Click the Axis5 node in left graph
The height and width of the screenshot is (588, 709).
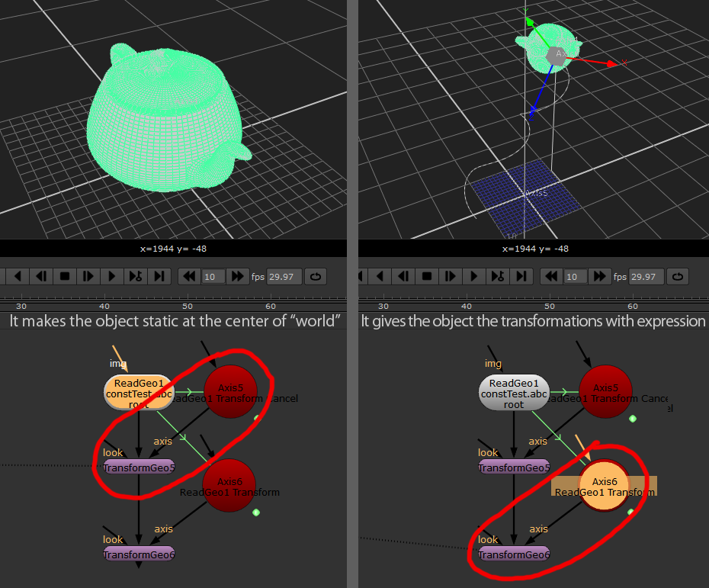(x=230, y=392)
